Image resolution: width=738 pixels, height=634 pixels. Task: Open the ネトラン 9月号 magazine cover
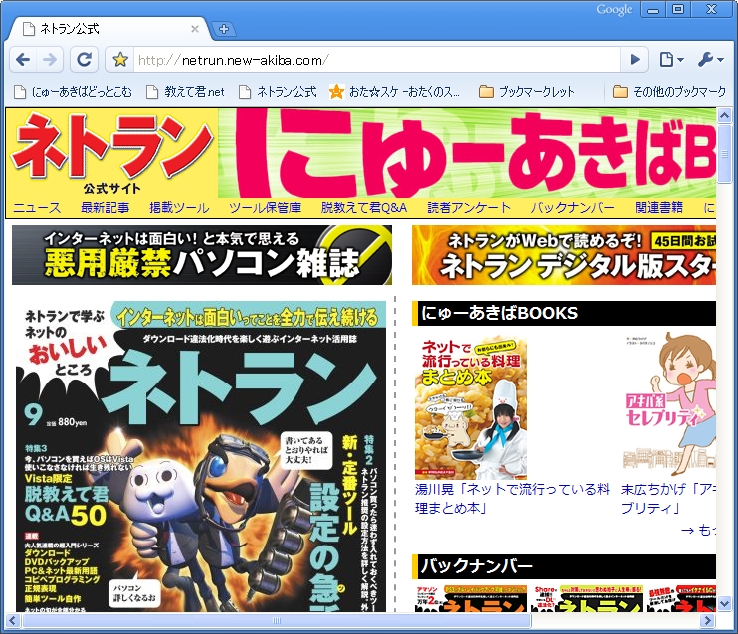click(x=201, y=457)
